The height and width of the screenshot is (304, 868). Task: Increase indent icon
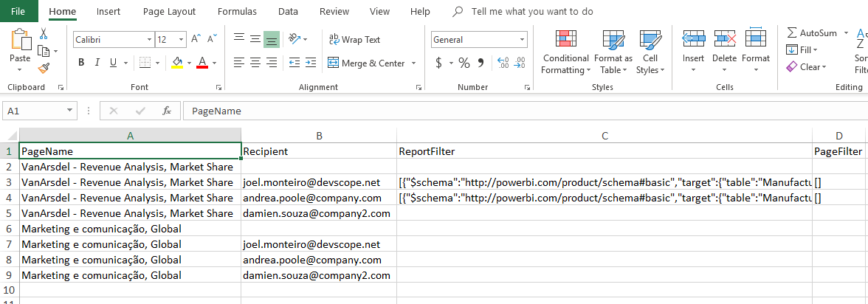(x=311, y=63)
